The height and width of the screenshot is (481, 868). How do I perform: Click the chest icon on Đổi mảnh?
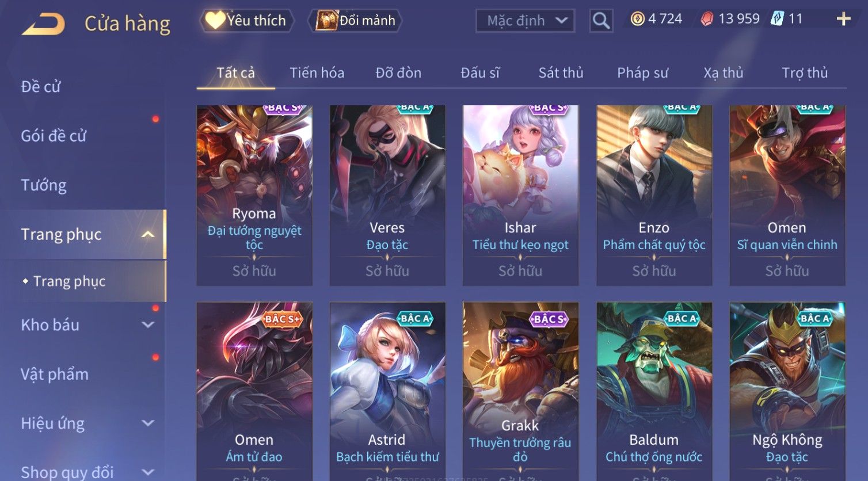(x=326, y=21)
